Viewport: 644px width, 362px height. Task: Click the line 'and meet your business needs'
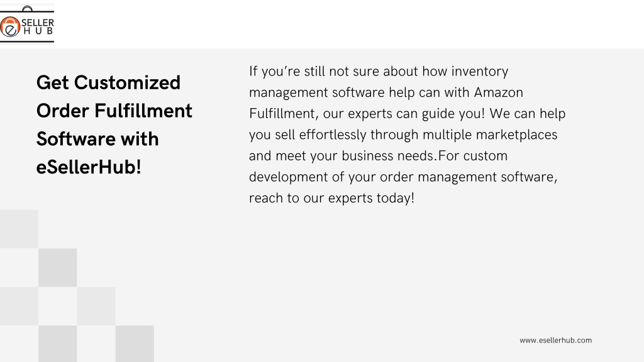pos(378,156)
